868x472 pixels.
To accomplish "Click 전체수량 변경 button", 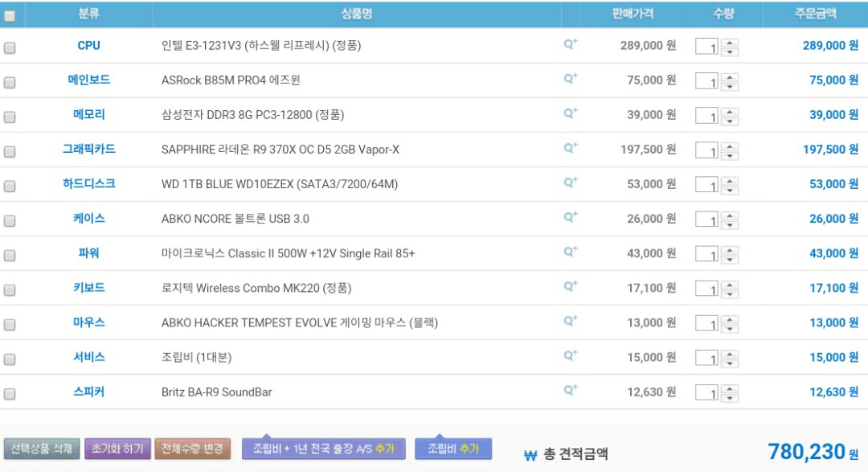I will pos(192,449).
